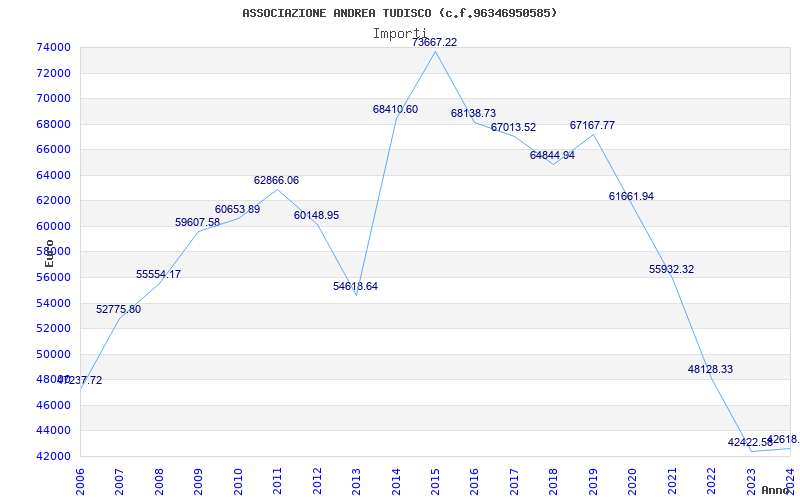The width and height of the screenshot is (800, 500).
Task: Click the x-axis year 2007
Action: pyautogui.click(x=119, y=481)
